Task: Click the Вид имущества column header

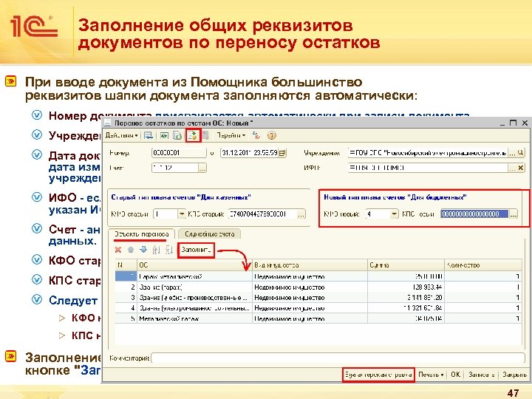Action: click(x=310, y=265)
